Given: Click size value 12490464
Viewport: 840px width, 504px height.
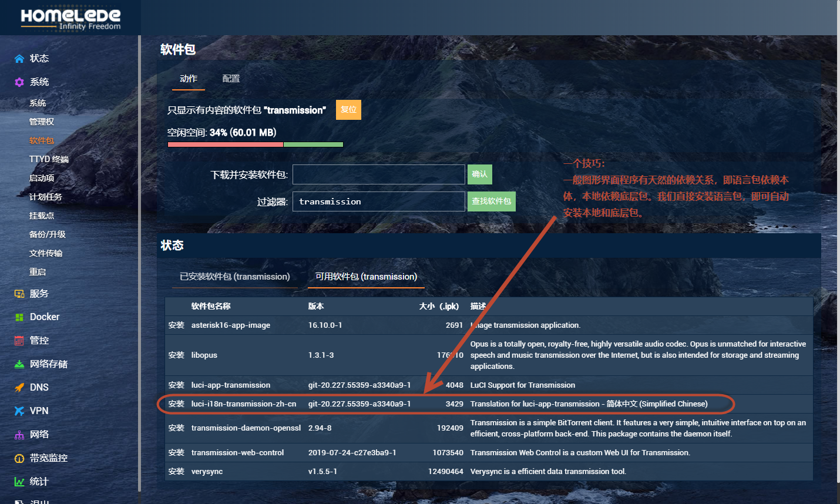Looking at the screenshot, I should pos(446,472).
